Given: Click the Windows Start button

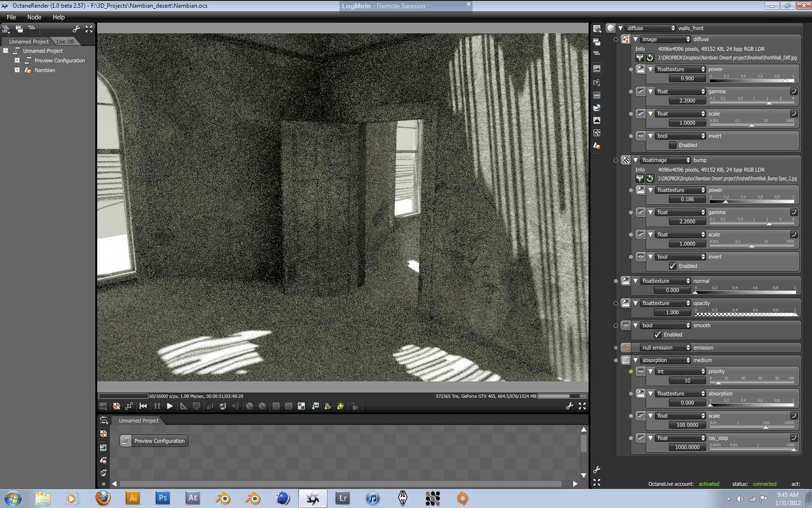Looking at the screenshot, I should tap(13, 498).
